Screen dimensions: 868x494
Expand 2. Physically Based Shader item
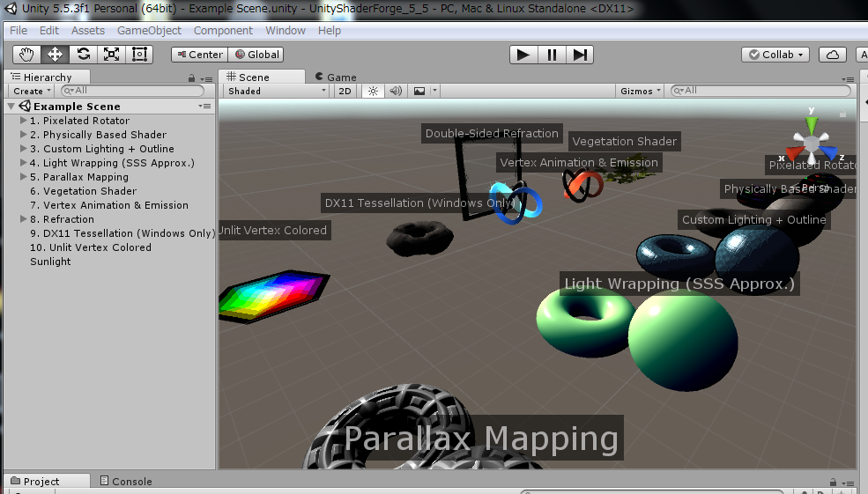click(23, 134)
